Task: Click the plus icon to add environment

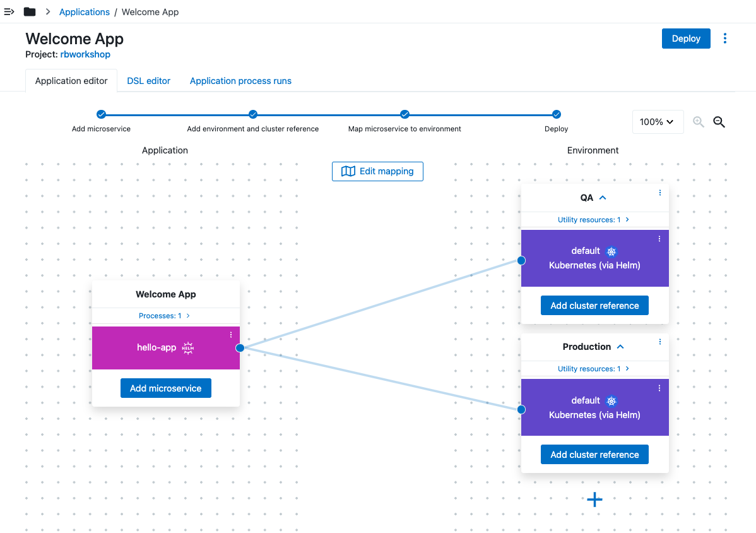Action: pos(594,500)
